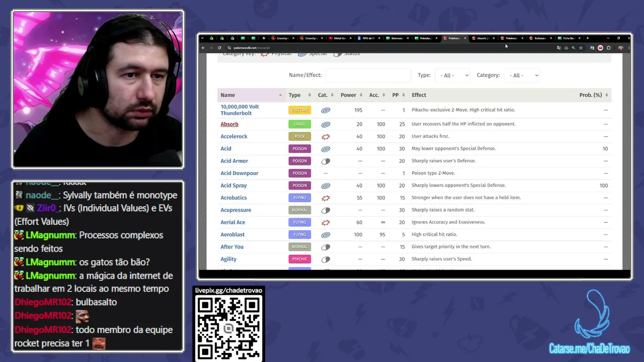Click the text 'Pikachu-exclusive Z-Move. High critical hit ratio.'
Screen dimensions: 644x362
(x=463, y=110)
